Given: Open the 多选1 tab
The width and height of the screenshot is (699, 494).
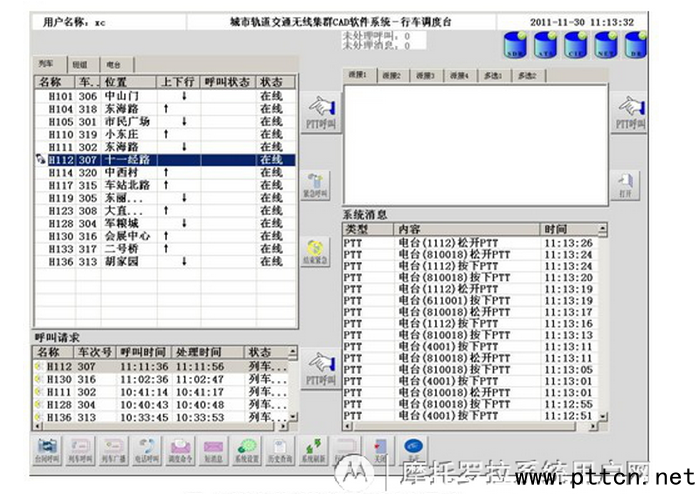Looking at the screenshot, I should (491, 75).
